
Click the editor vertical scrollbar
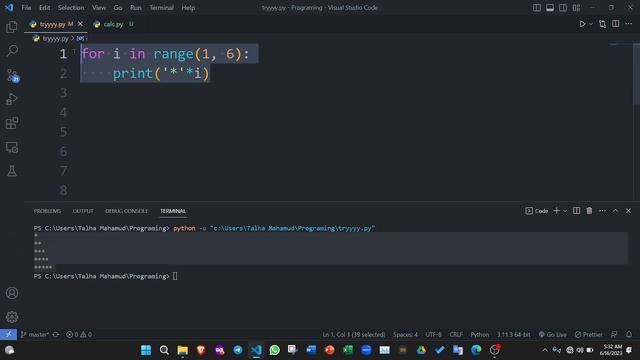click(636, 73)
